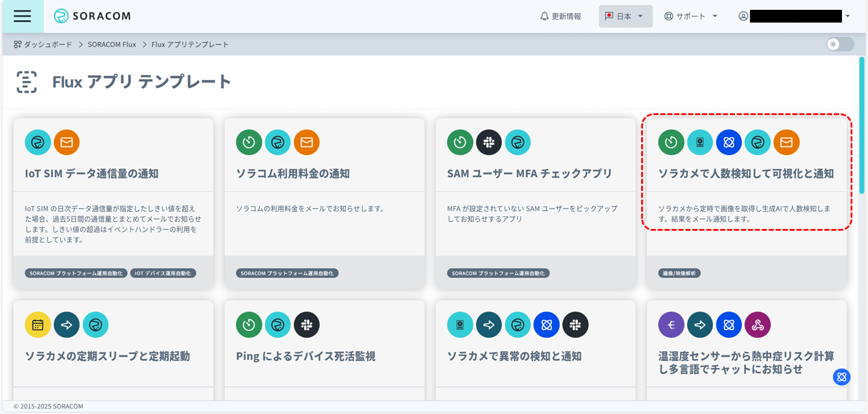The image size is (868, 414).
Task: Click Slack icon on SAM ユーザー MFA card
Action: tap(489, 142)
